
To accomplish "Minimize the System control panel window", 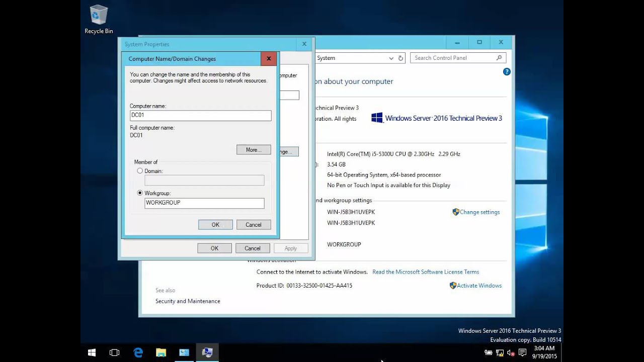I will point(457,43).
